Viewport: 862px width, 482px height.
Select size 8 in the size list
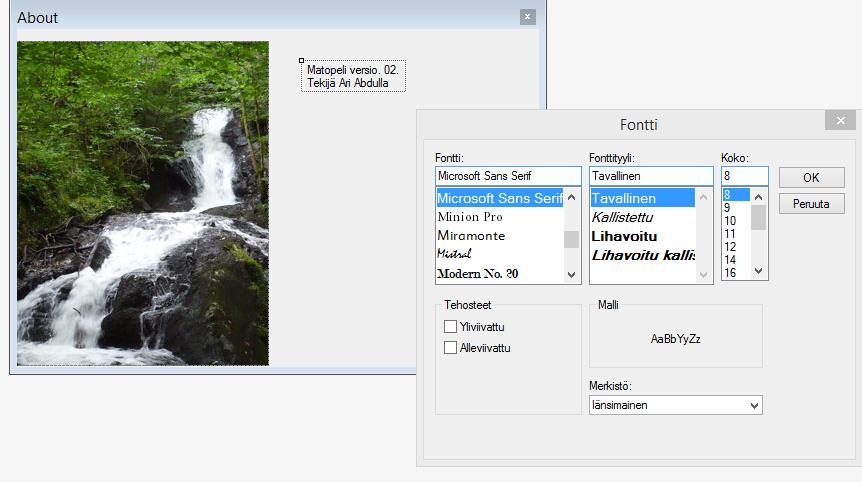pyautogui.click(x=736, y=195)
